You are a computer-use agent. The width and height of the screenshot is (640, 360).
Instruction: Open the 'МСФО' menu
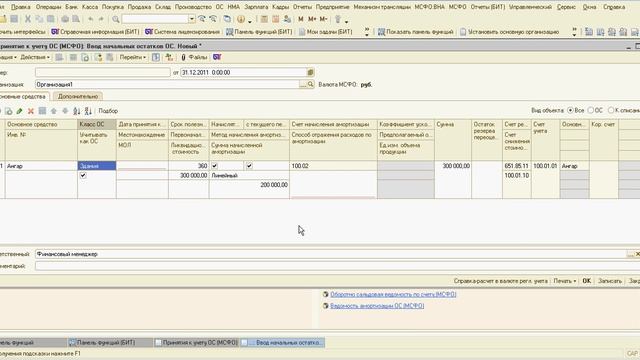tap(458, 7)
